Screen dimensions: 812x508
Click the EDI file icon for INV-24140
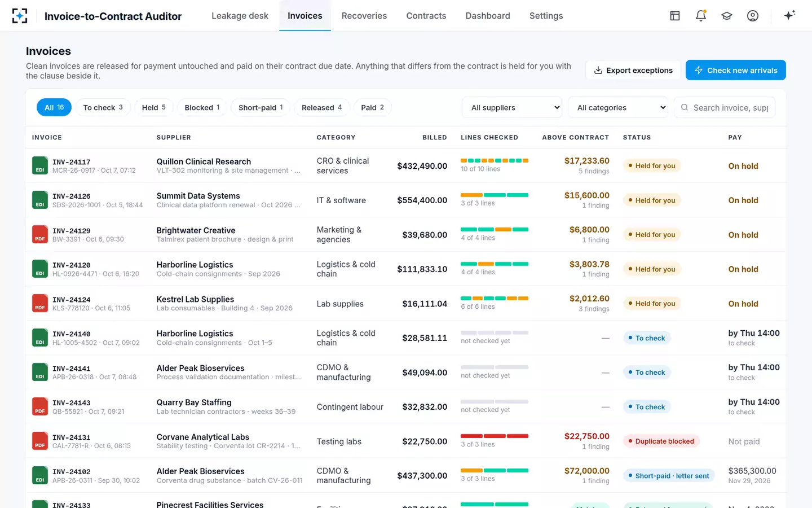tap(40, 338)
